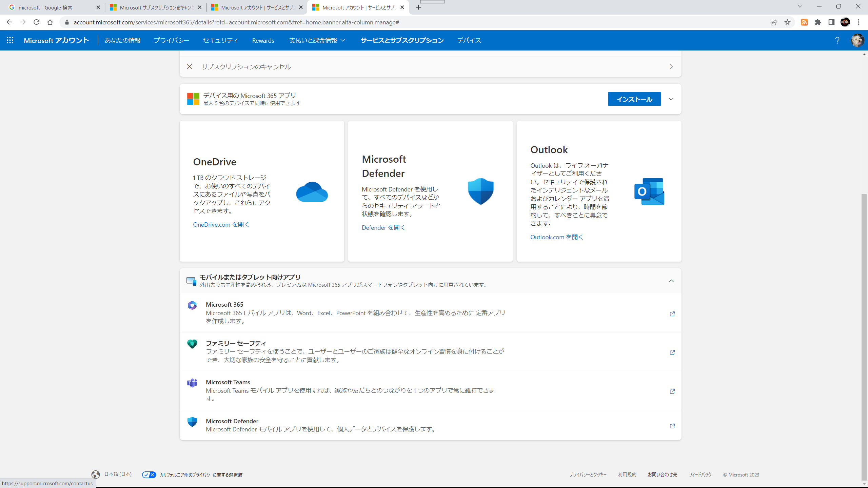
Task: Open the 利用規約 footer link
Action: point(627,474)
